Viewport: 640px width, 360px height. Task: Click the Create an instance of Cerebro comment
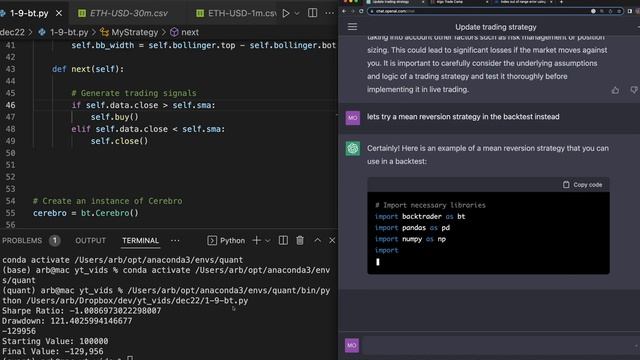point(108,201)
